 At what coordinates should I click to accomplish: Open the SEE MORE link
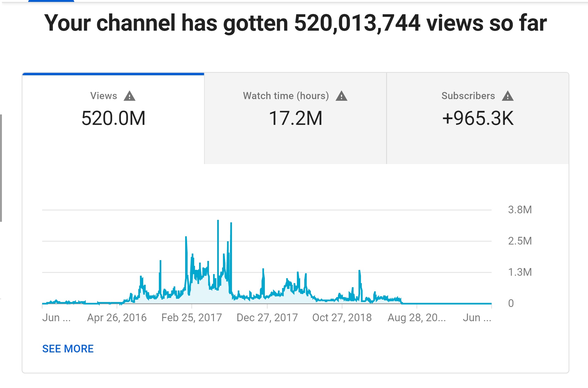click(x=68, y=349)
